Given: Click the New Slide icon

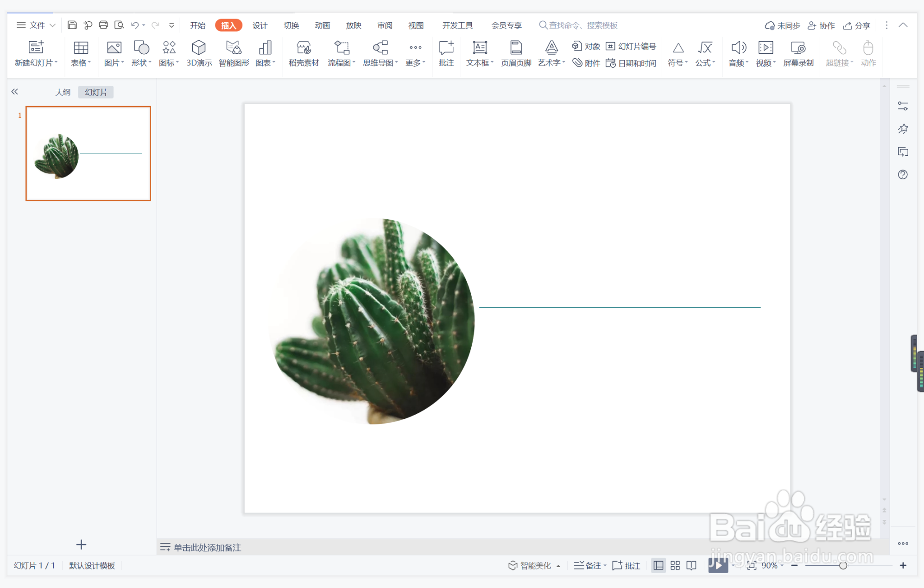Looking at the screenshot, I should pyautogui.click(x=36, y=47).
